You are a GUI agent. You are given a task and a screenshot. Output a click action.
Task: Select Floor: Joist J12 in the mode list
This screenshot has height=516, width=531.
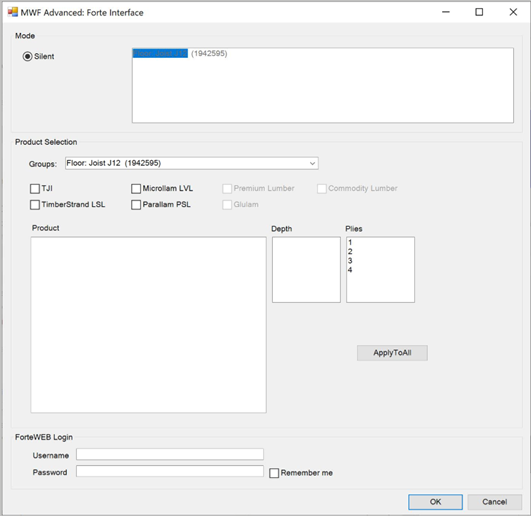tap(180, 53)
